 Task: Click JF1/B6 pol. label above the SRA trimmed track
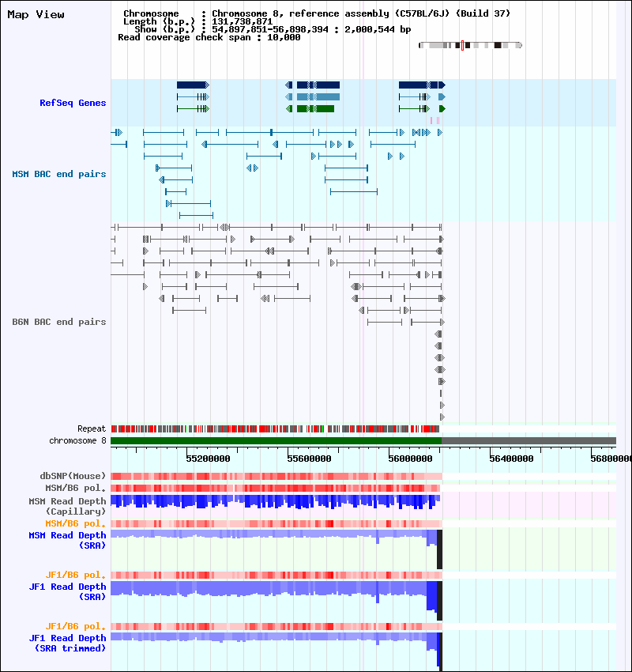(x=75, y=627)
